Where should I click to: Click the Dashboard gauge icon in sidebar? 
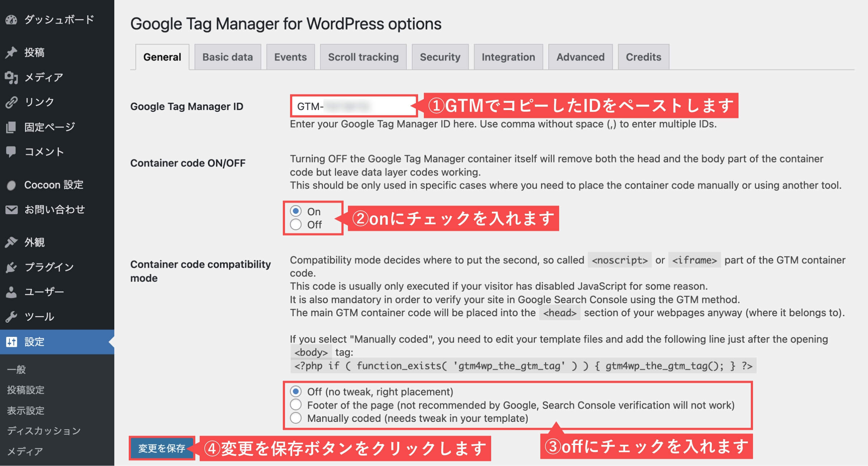tap(11, 20)
